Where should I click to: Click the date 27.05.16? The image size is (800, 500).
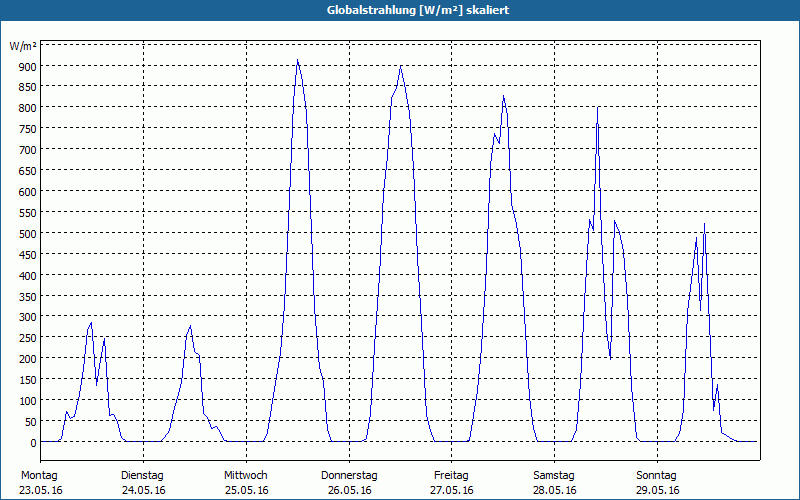[x=452, y=490]
